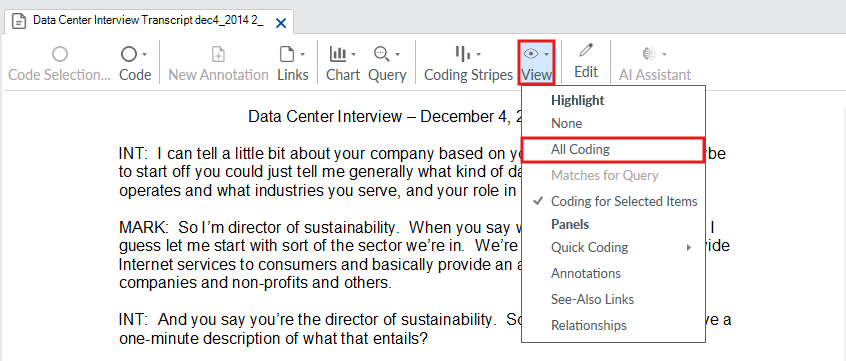The height and width of the screenshot is (361, 846).
Task: Choose All Coding highlight option
Action: pyautogui.click(x=613, y=149)
